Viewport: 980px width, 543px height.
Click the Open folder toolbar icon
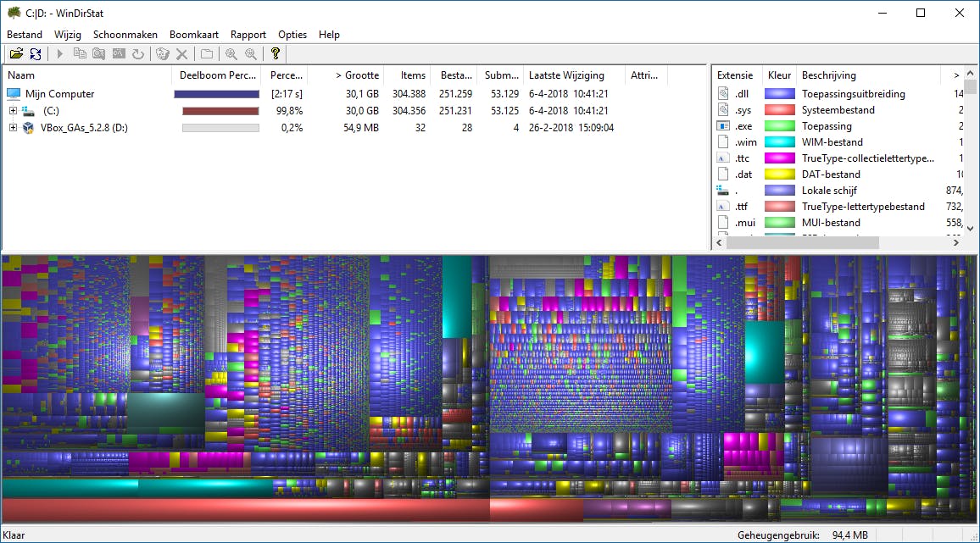(x=15, y=54)
